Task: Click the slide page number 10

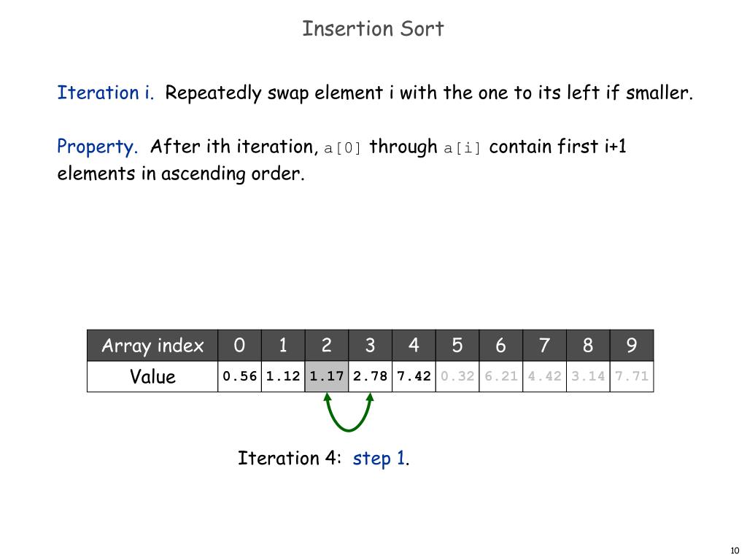Action: tap(735, 551)
